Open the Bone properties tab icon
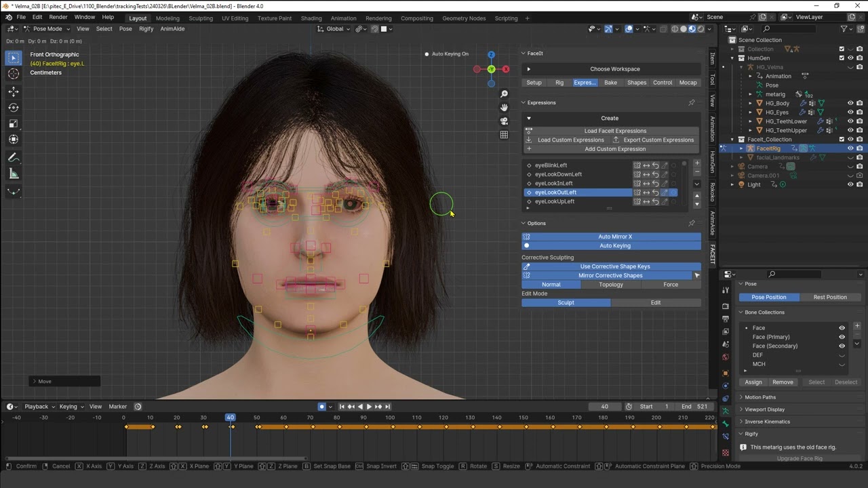The height and width of the screenshot is (488, 868). tap(726, 424)
